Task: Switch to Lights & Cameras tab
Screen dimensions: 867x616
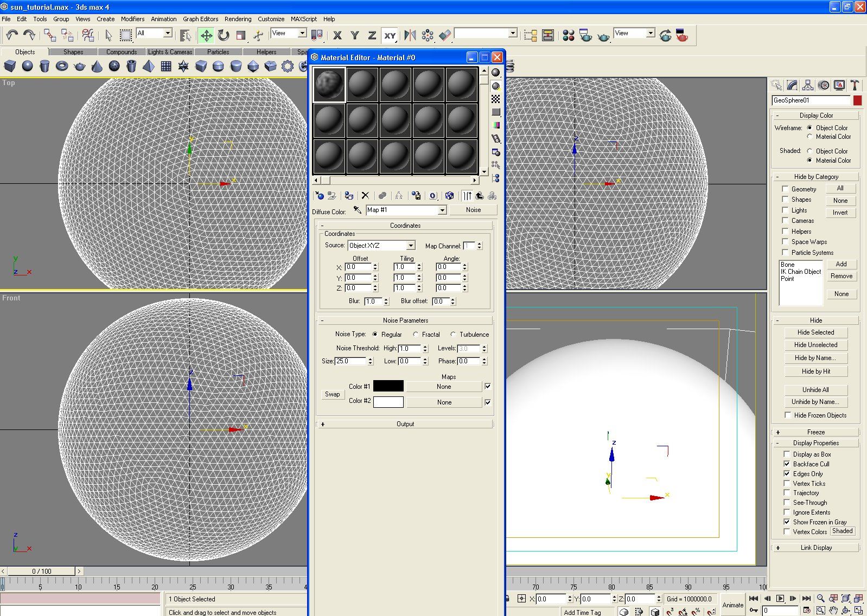Action: (170, 52)
